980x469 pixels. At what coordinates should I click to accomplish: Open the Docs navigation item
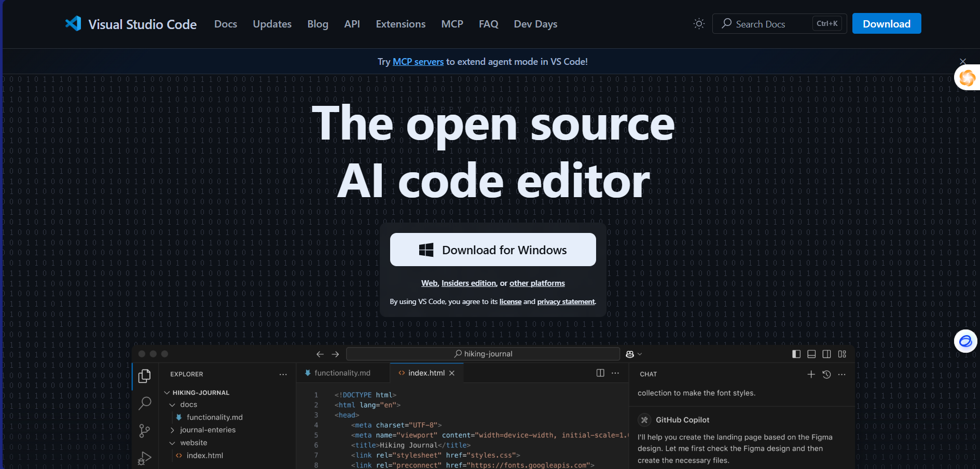click(x=226, y=24)
